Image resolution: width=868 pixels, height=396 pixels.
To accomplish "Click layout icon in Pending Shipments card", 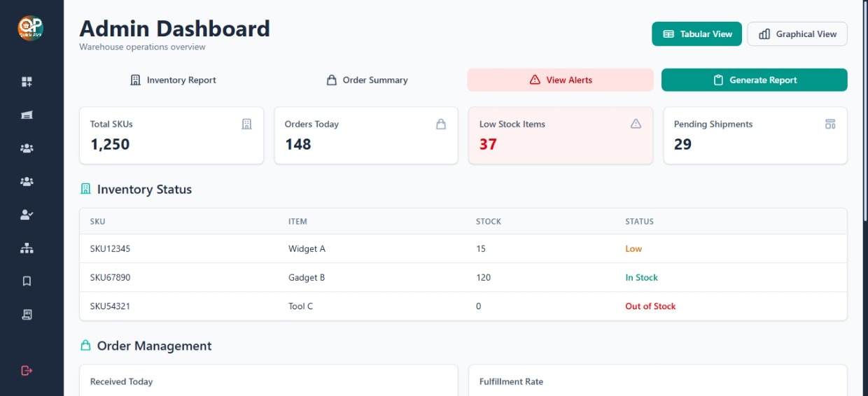I will (830, 124).
